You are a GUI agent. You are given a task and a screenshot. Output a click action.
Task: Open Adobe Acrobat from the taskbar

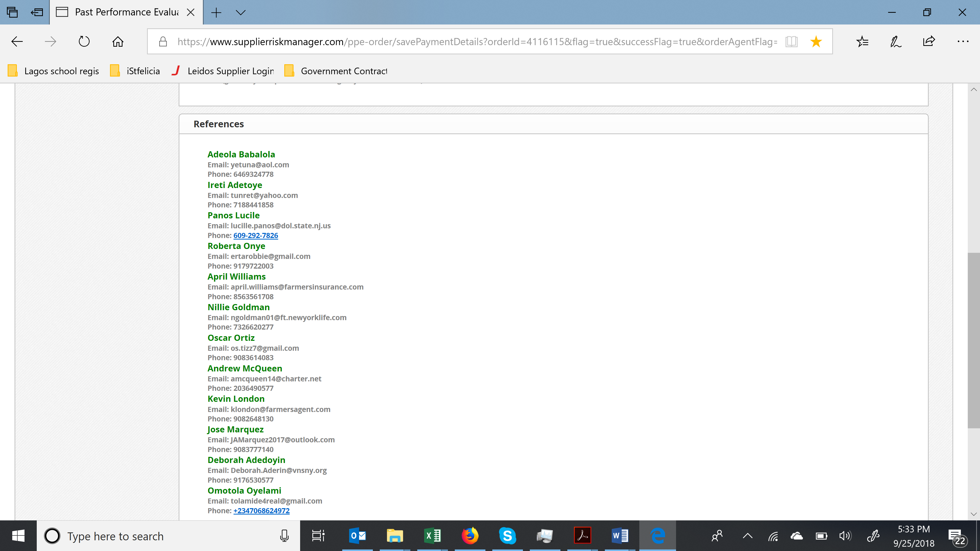pyautogui.click(x=582, y=536)
